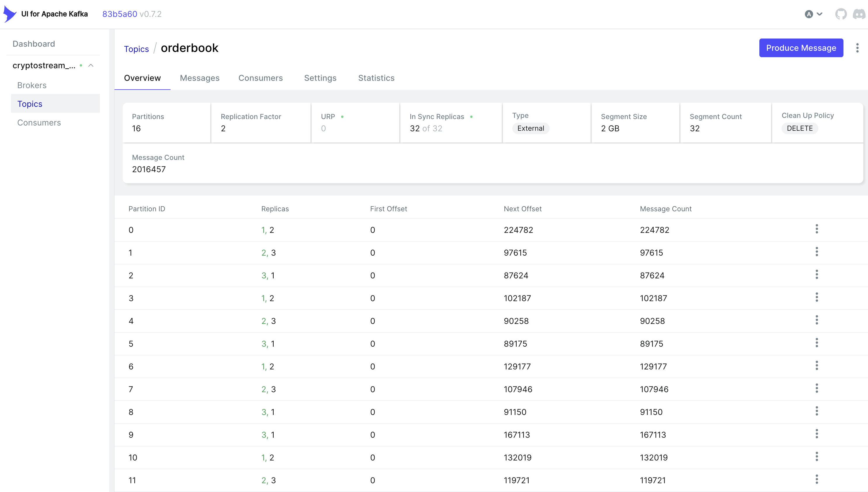Collapse the cryptostream cluster menu

click(91, 66)
